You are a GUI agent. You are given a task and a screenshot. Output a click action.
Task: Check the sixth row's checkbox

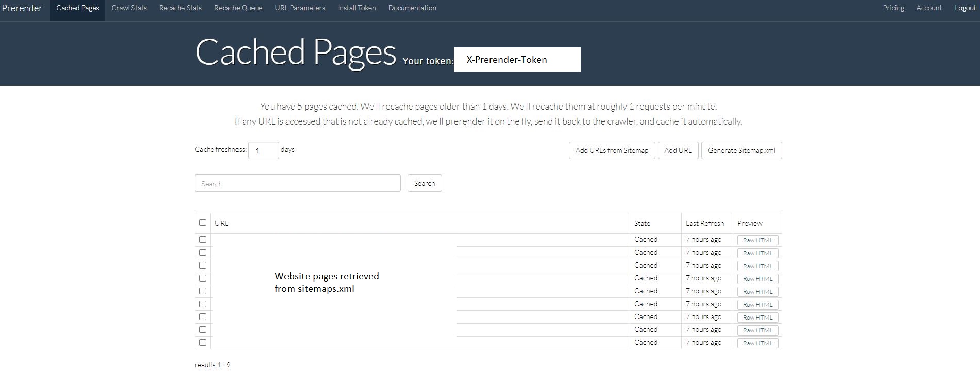(202, 304)
